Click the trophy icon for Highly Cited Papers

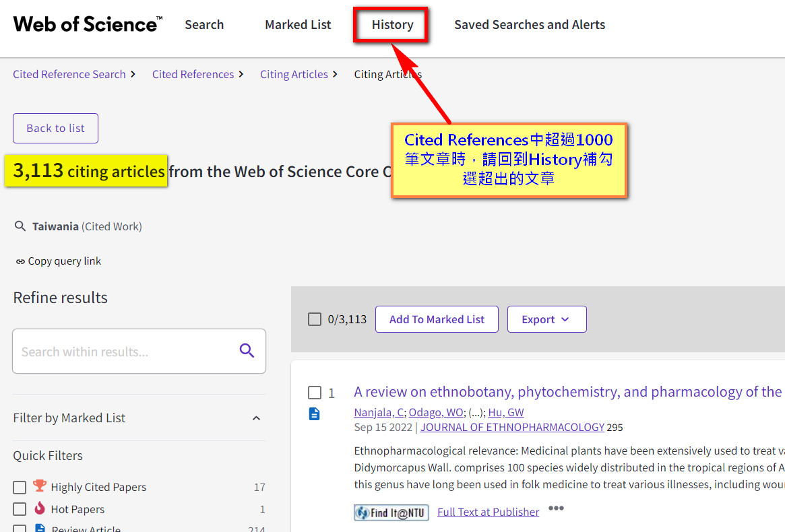(x=40, y=486)
